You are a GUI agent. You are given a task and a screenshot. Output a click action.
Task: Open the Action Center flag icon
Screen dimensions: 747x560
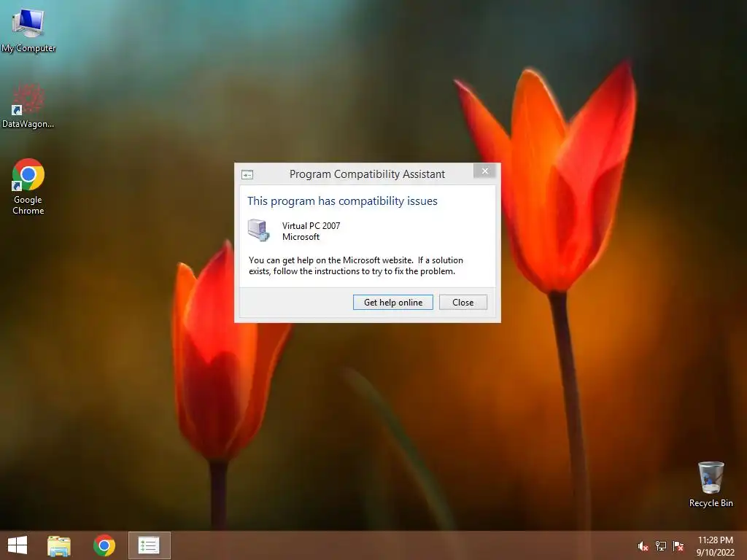678,546
